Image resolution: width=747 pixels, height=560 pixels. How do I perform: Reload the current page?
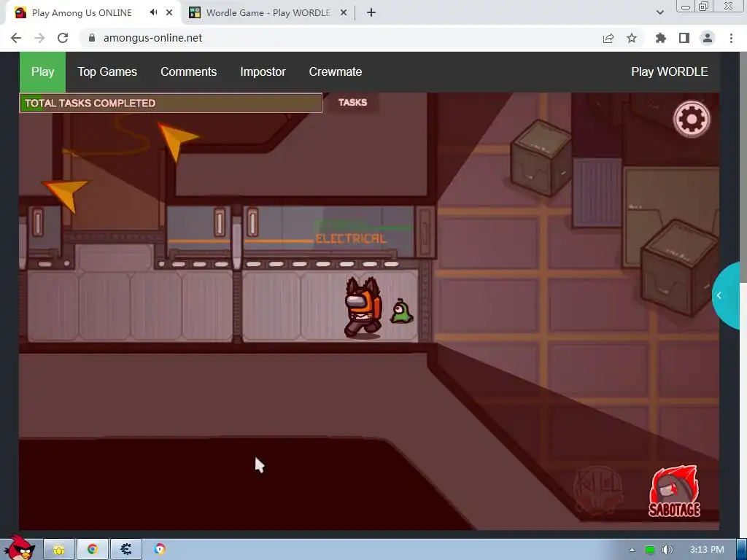click(x=63, y=38)
